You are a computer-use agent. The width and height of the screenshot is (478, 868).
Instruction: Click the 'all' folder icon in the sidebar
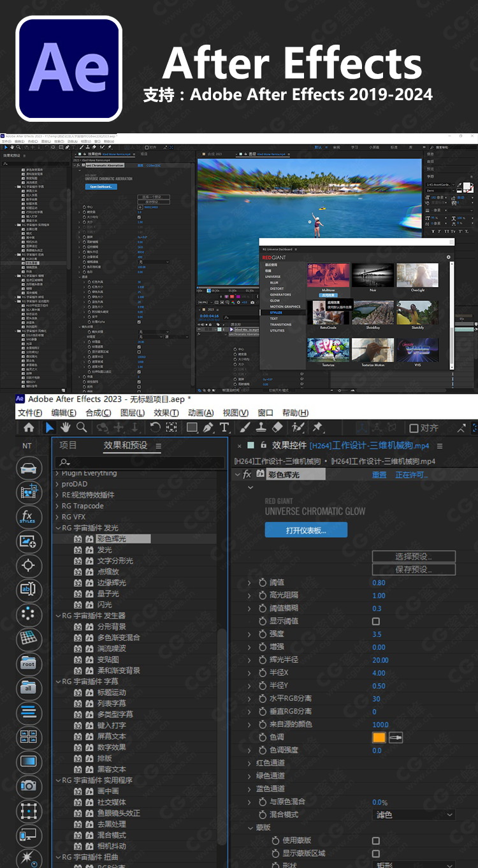click(27, 688)
